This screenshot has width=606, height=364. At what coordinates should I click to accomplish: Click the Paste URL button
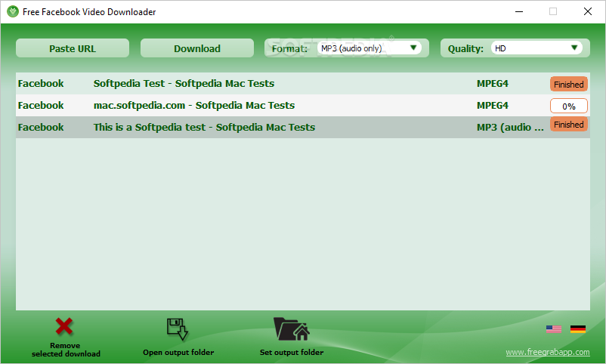pos(73,48)
